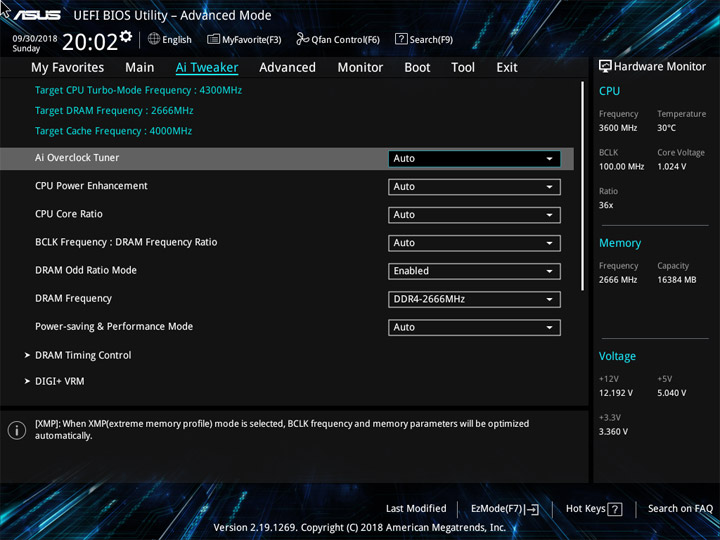720x540 pixels.
Task: Open the CPU Core Ratio dropdown
Action: pos(474,215)
